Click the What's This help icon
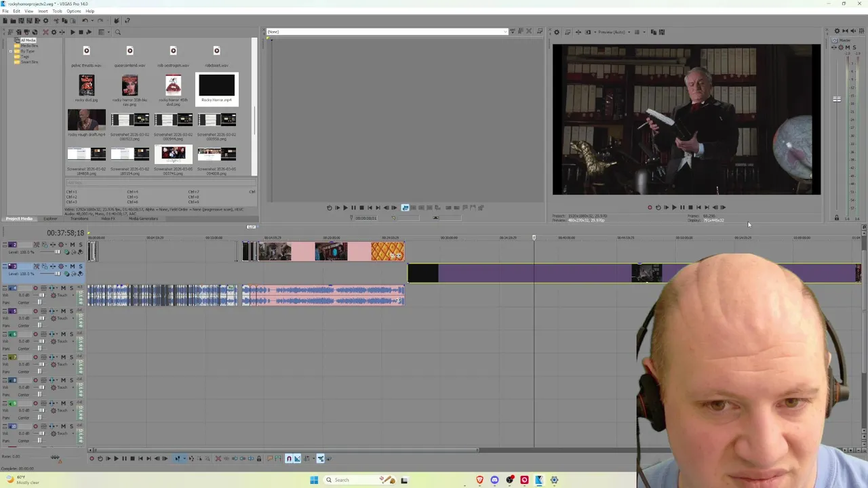868x488 pixels. (127, 20)
